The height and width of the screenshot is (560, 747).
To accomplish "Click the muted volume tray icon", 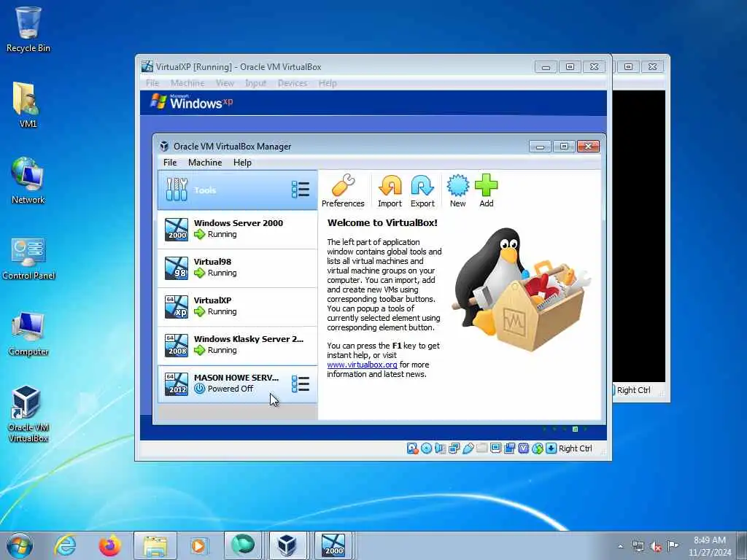I will (x=656, y=546).
